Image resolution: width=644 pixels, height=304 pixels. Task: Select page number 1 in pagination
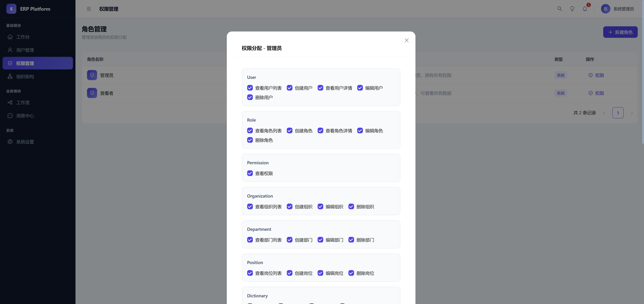[618, 113]
